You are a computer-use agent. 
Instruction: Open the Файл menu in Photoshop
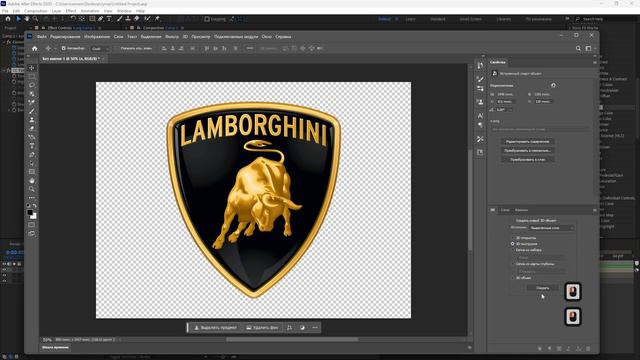(x=41, y=37)
